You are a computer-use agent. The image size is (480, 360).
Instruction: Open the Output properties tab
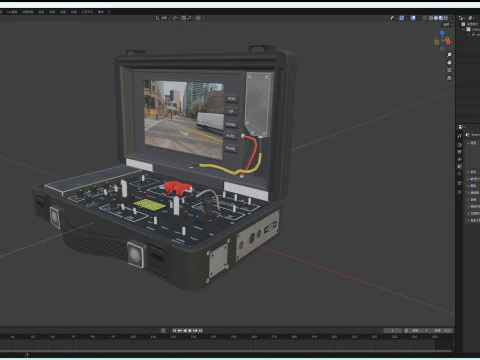[x=460, y=152]
